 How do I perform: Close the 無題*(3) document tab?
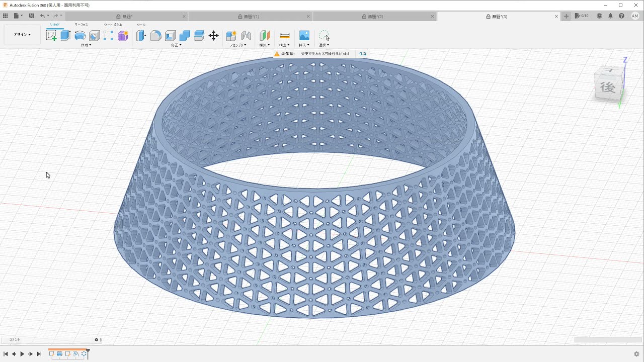coord(556,17)
